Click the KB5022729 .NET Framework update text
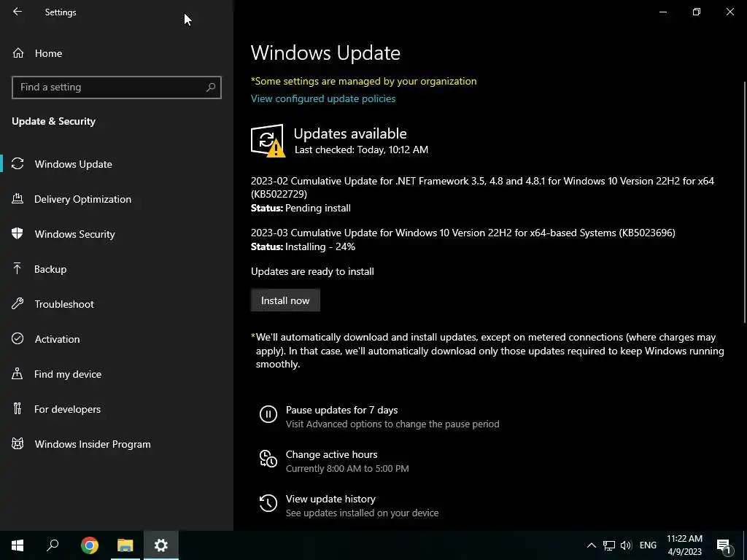 click(483, 187)
